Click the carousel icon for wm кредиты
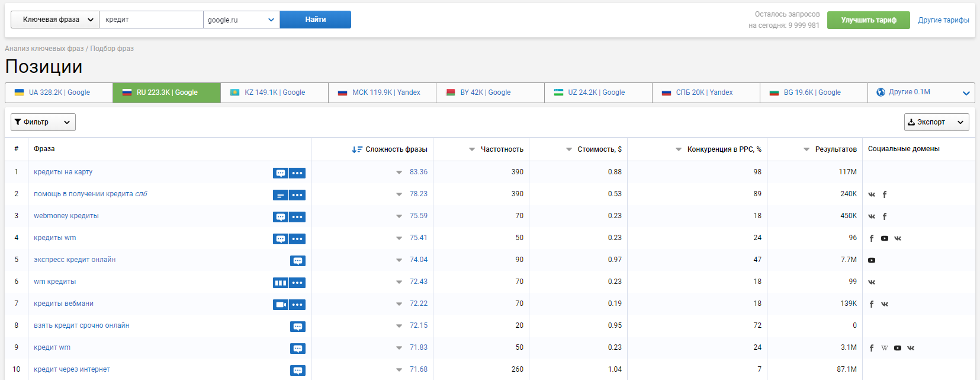Viewport: 980px width, 380px height. click(281, 283)
